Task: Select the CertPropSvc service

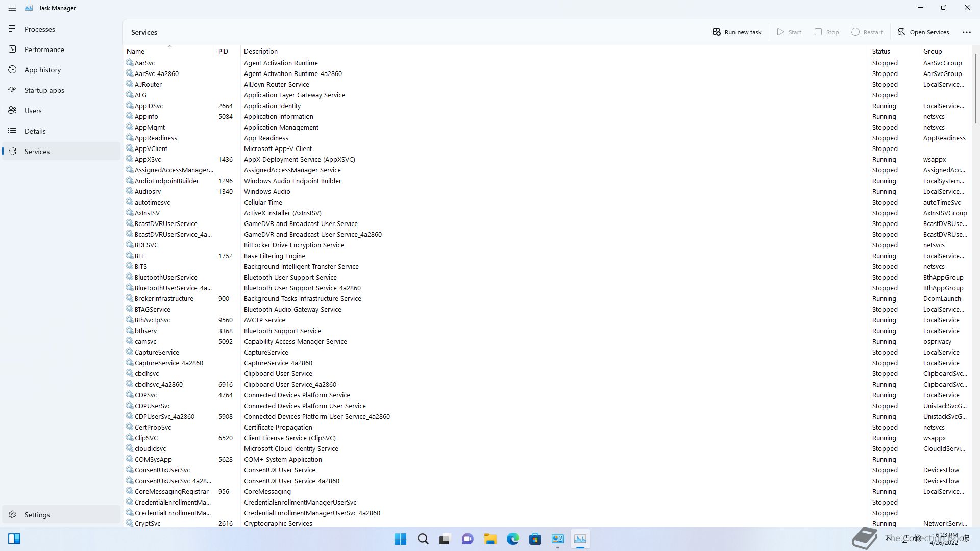Action: click(x=547, y=427)
